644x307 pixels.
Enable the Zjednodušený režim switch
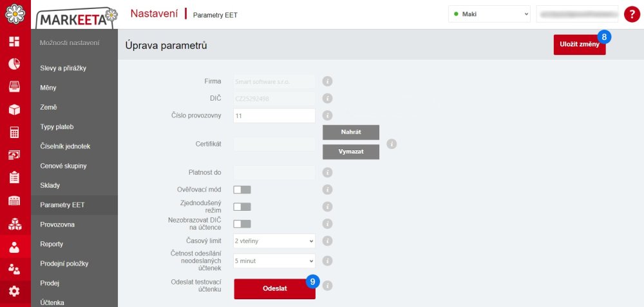pyautogui.click(x=242, y=206)
